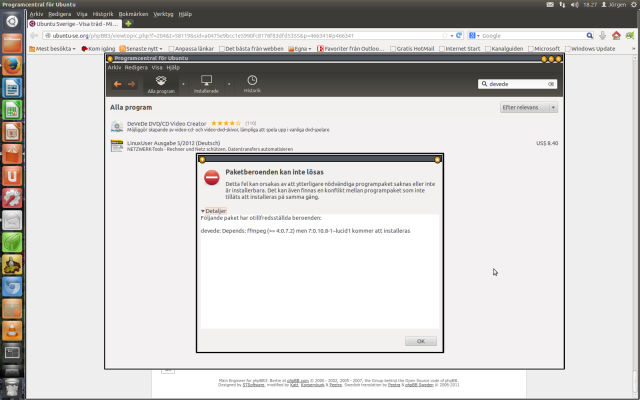The image size is (640, 400).
Task: Open LibreOffice Writer from the dock
Action: coord(12,88)
